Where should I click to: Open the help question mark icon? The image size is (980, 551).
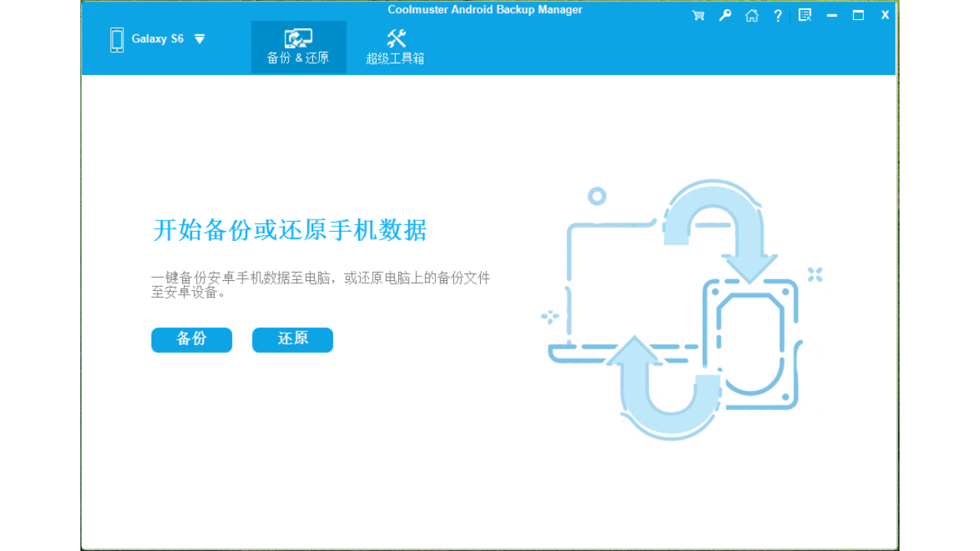pyautogui.click(x=777, y=15)
